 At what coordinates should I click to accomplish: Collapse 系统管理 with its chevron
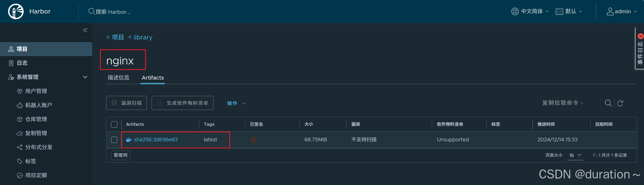(85, 77)
